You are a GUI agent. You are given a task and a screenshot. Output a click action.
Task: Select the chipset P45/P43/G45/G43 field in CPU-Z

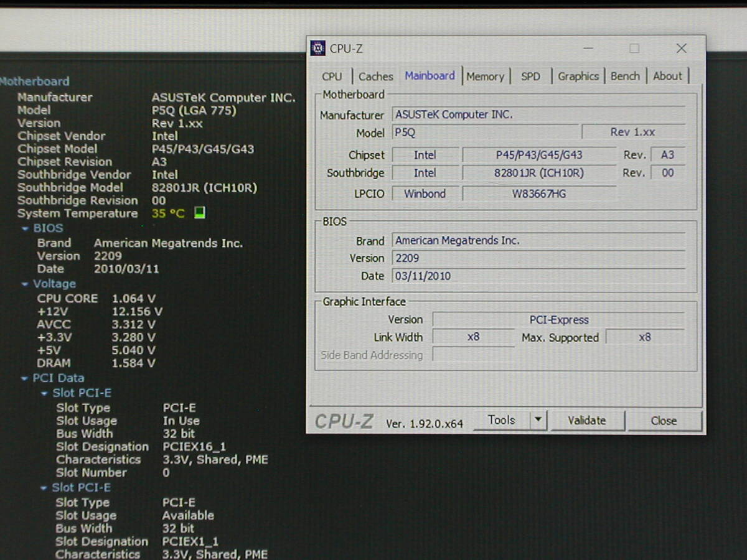tap(539, 155)
